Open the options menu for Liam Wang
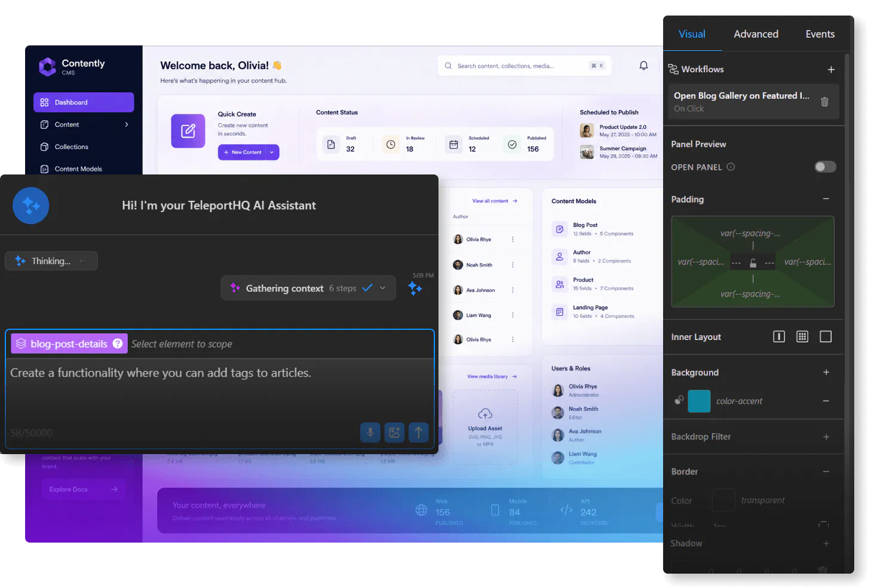 point(513,315)
